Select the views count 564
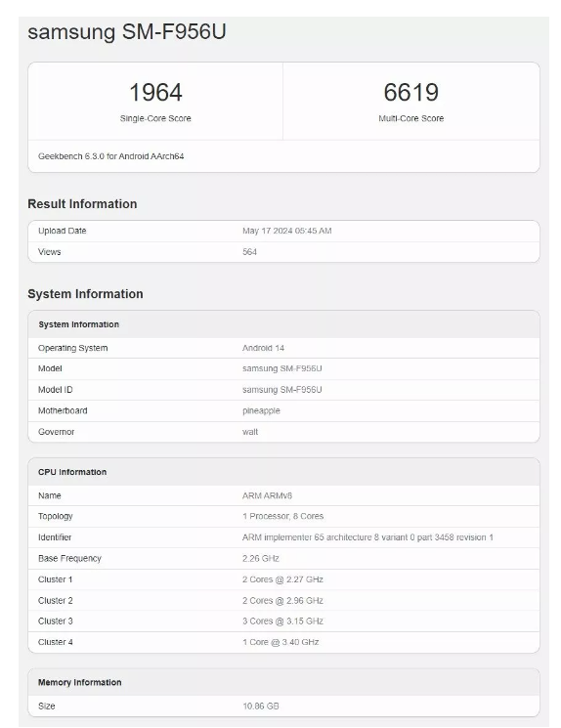This screenshot has height=728, width=561. [x=249, y=252]
